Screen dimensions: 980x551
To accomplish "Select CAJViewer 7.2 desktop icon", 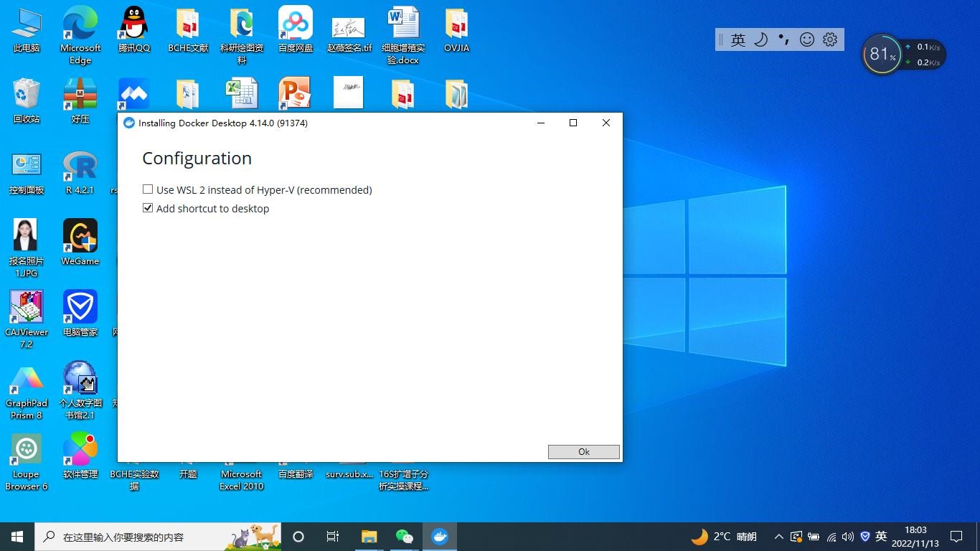I will point(27,319).
